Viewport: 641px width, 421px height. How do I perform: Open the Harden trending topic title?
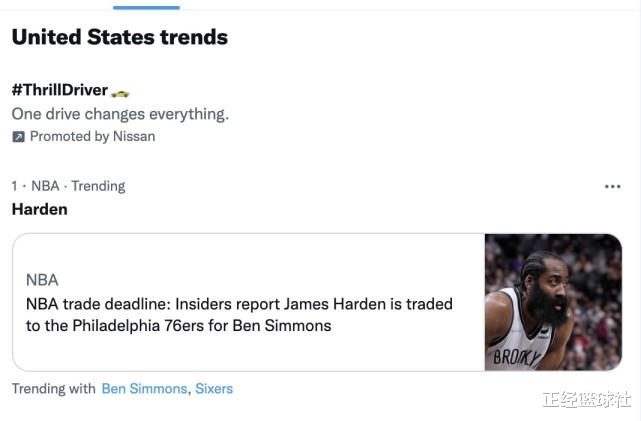click(x=40, y=209)
